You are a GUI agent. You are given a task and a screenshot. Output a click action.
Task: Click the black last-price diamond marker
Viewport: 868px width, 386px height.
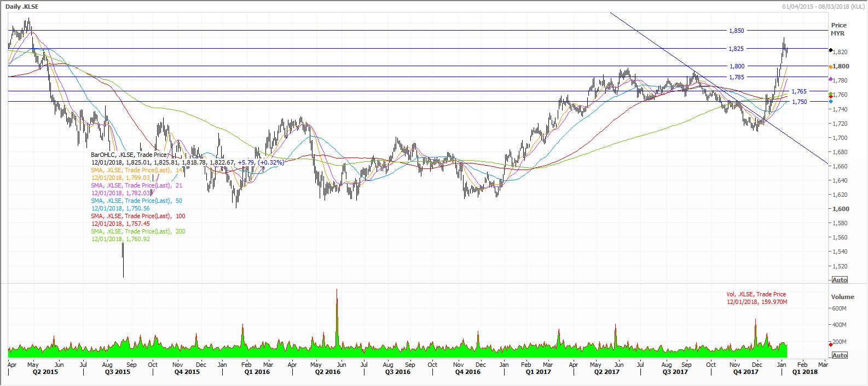click(831, 50)
